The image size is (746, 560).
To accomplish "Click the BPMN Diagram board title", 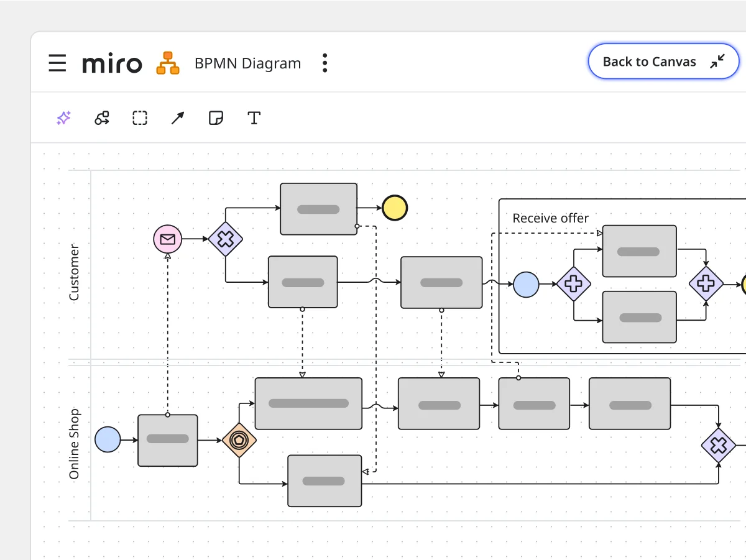I will coord(247,63).
